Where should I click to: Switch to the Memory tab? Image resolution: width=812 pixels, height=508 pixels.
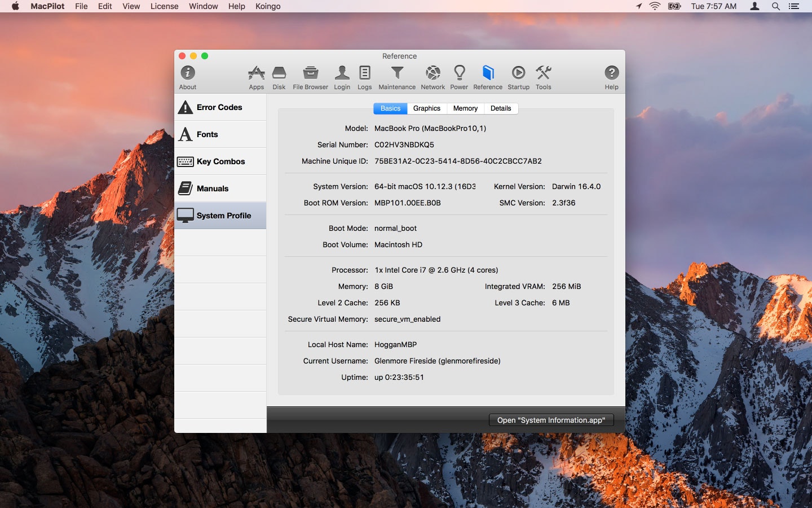[x=465, y=108]
